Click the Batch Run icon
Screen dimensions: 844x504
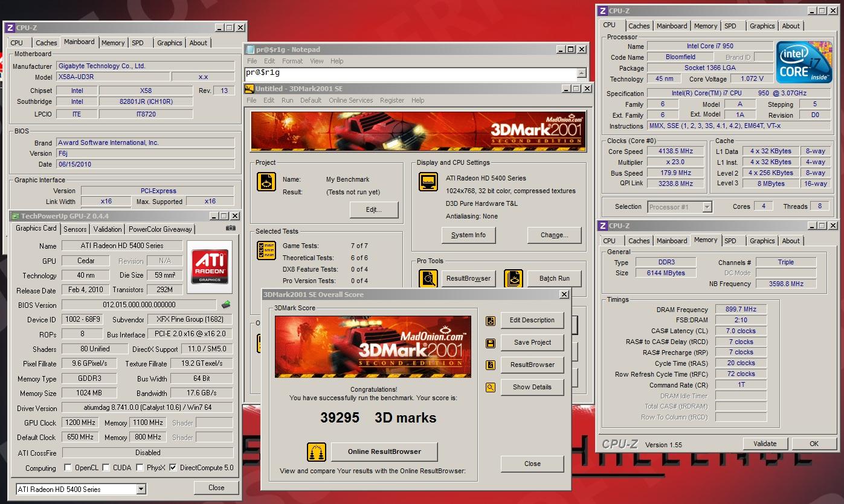coord(514,278)
